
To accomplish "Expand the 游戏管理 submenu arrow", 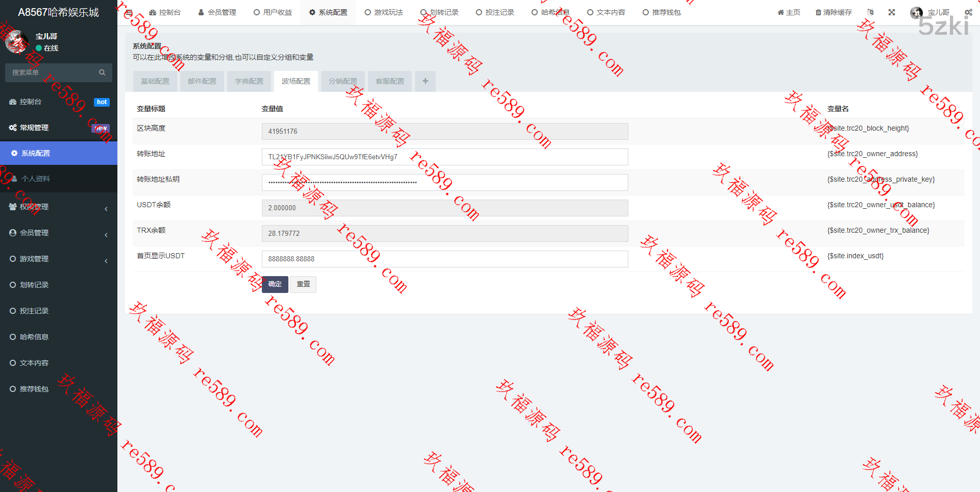I will pos(106,261).
